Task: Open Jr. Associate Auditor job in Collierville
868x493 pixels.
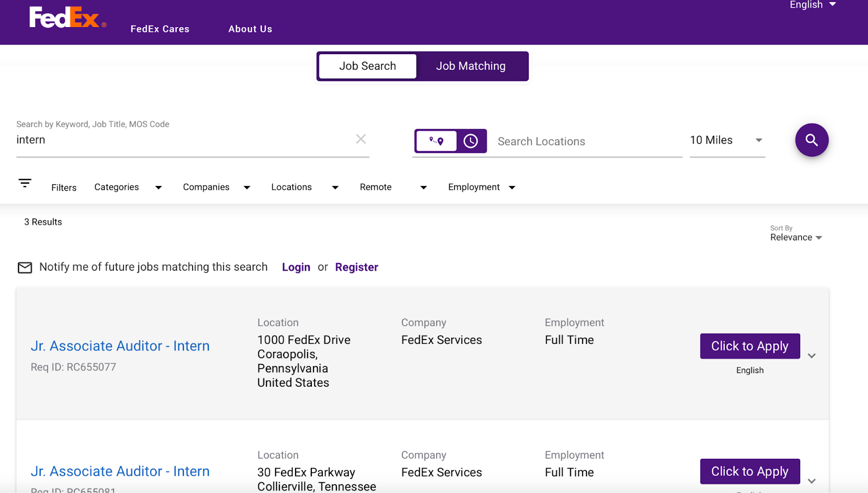Action: (x=120, y=471)
